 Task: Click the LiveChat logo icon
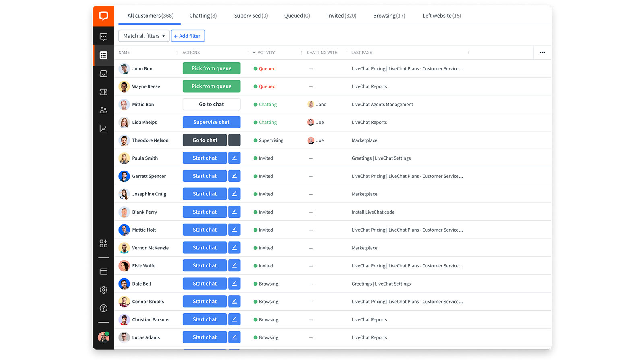coord(103,16)
